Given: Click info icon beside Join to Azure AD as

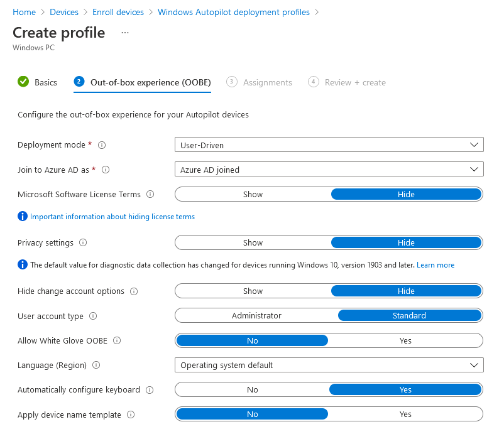Looking at the screenshot, I should 106,170.
